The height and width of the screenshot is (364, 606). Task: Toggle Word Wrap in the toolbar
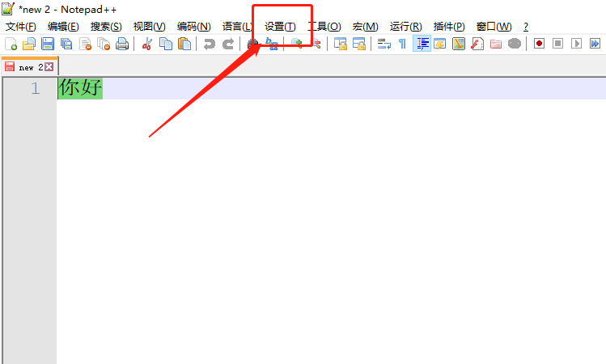tap(384, 44)
